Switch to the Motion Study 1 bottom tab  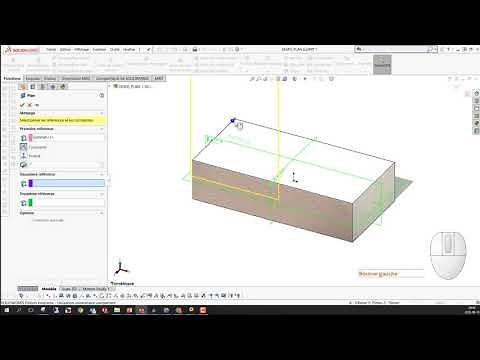pos(96,289)
